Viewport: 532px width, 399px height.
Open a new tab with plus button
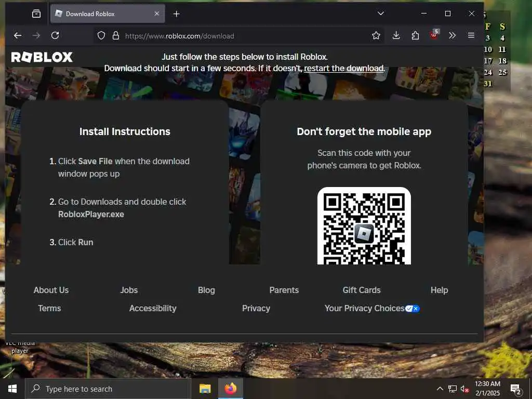click(177, 14)
